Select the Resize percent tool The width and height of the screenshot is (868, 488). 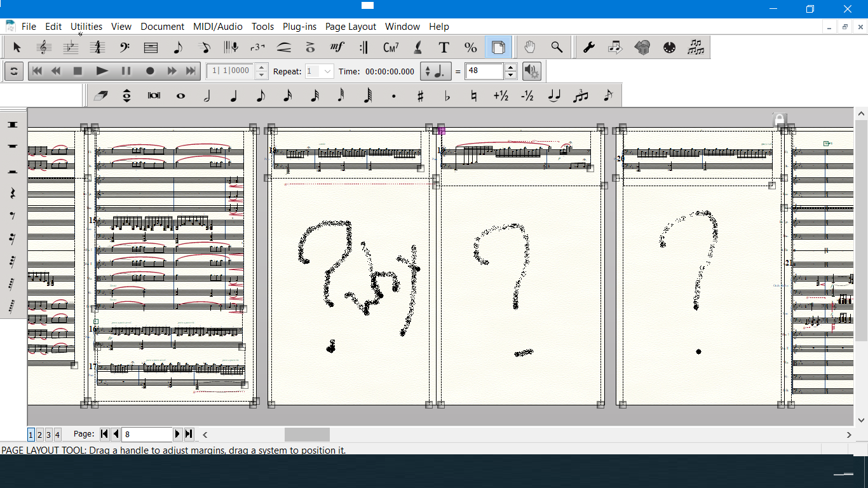(470, 48)
